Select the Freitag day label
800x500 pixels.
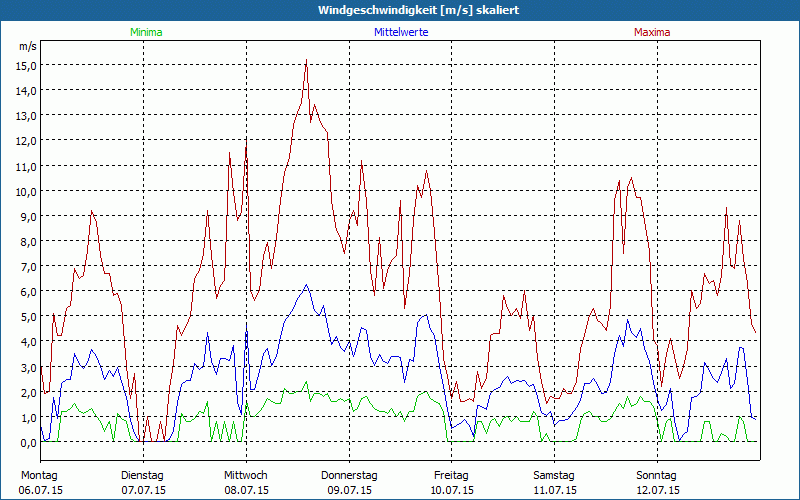click(x=452, y=475)
